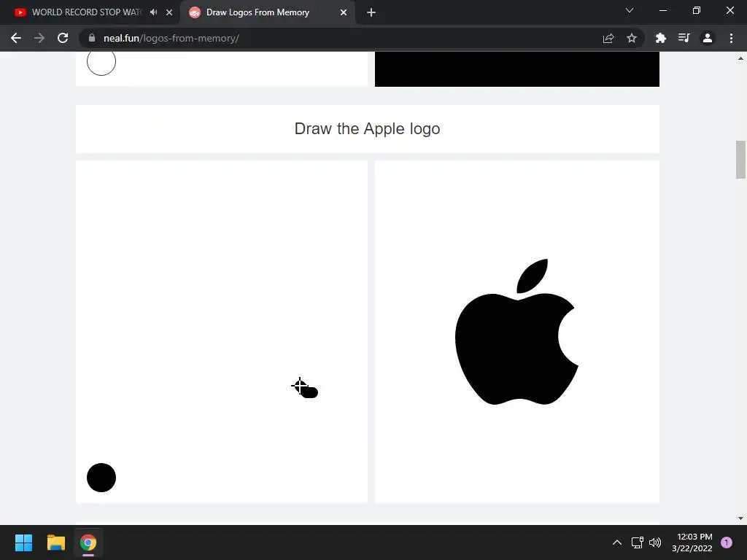The height and width of the screenshot is (560, 747).
Task: Click the address bar URL
Action: pyautogui.click(x=171, y=38)
